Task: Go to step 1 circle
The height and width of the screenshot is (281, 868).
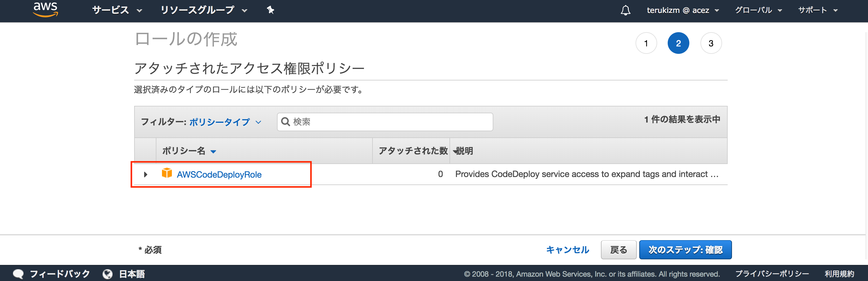Action: pyautogui.click(x=646, y=43)
